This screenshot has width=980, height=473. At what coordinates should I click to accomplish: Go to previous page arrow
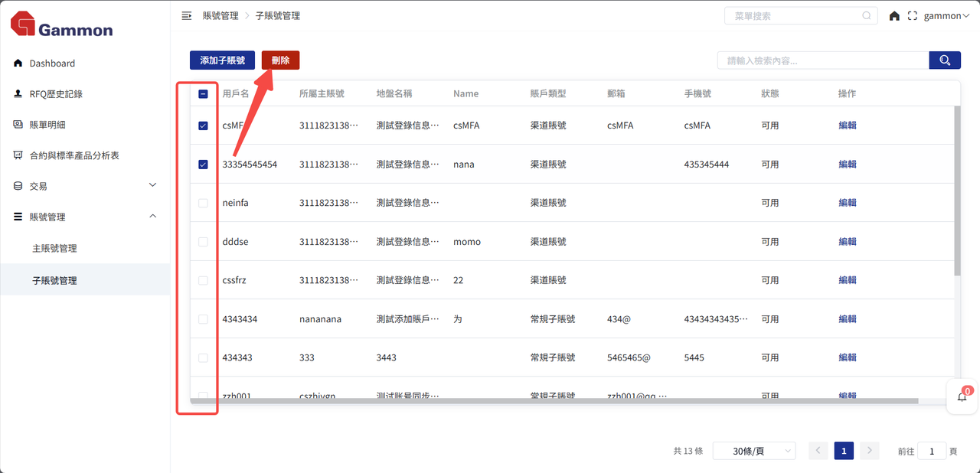point(818,451)
